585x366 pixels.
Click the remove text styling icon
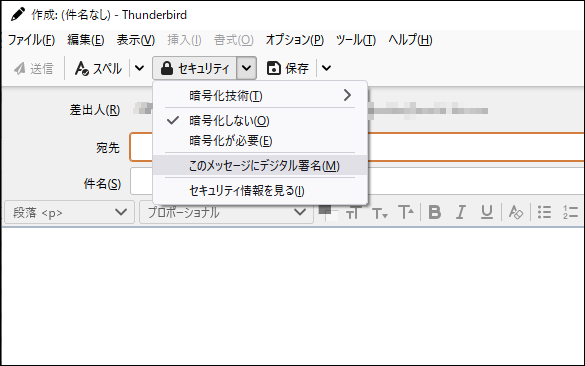coord(516,212)
